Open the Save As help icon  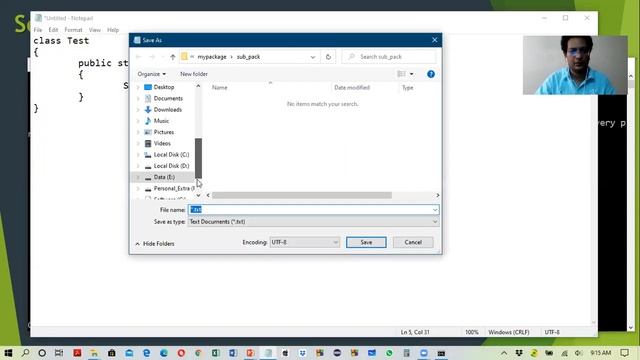431,74
